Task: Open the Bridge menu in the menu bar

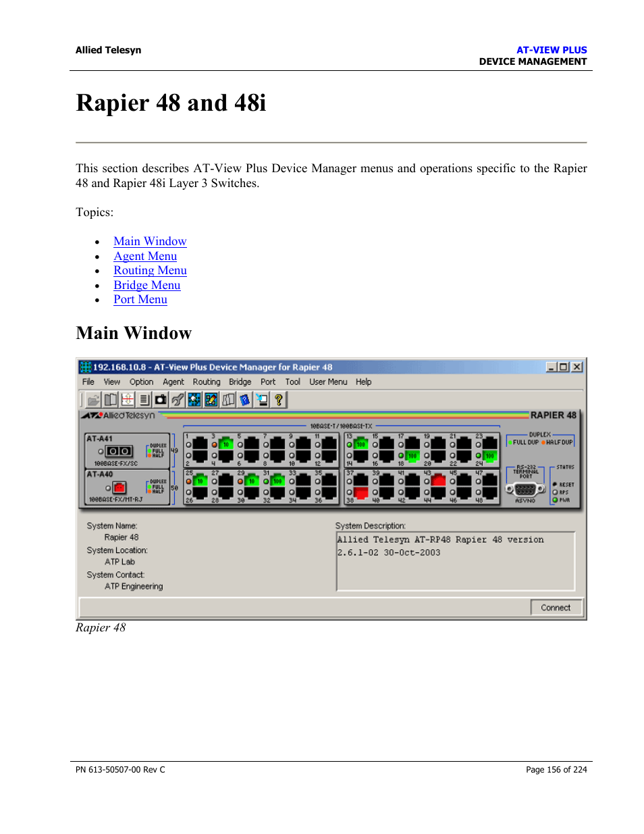Action: pos(240,382)
